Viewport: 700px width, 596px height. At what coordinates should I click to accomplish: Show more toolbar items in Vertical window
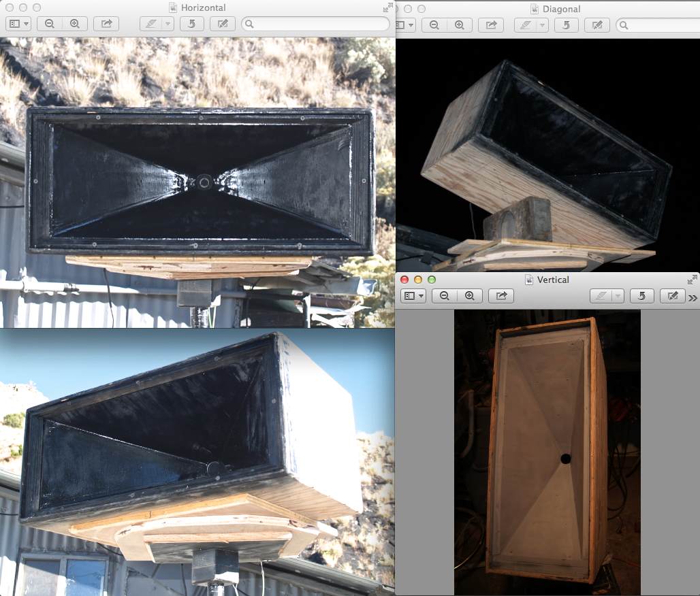coord(693,298)
